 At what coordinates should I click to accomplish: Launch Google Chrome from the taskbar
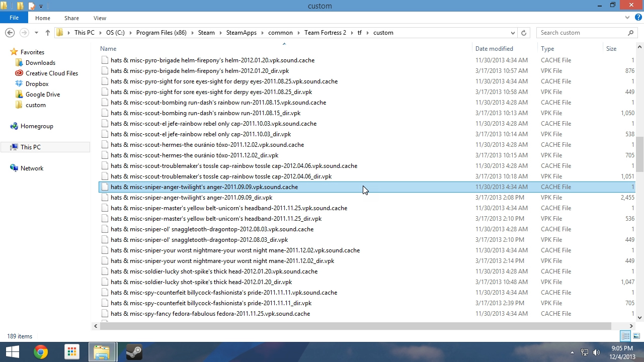point(41,352)
